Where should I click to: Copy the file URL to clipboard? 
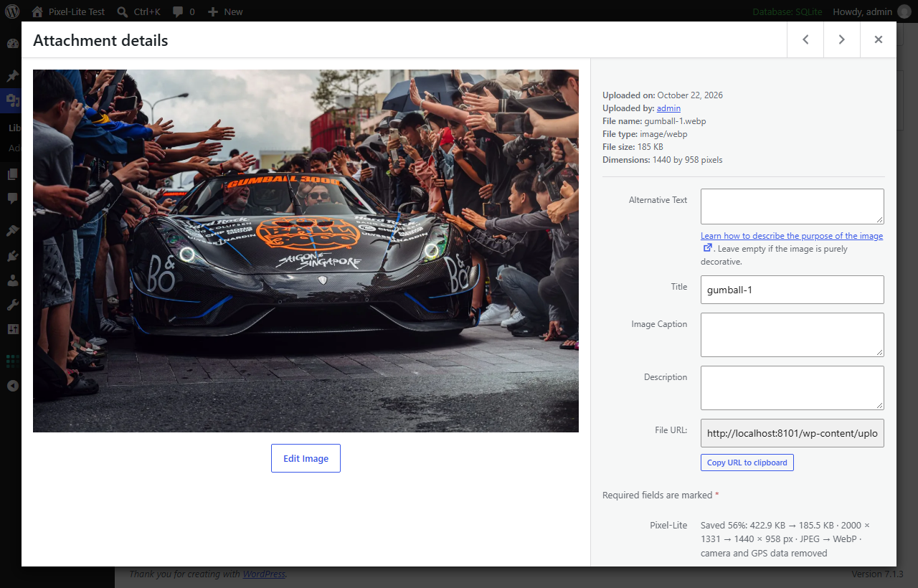coord(747,463)
